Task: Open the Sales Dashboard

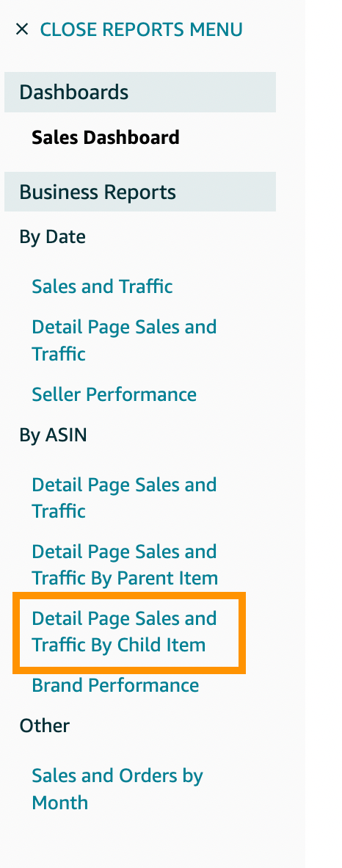Action: click(x=106, y=137)
